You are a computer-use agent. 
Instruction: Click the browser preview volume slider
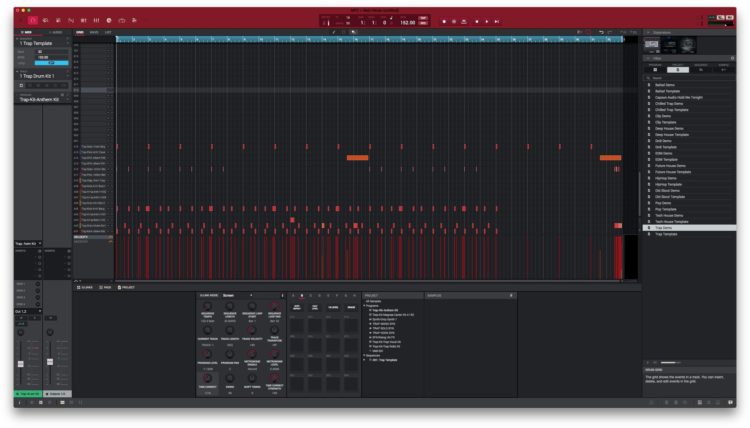coord(670,362)
